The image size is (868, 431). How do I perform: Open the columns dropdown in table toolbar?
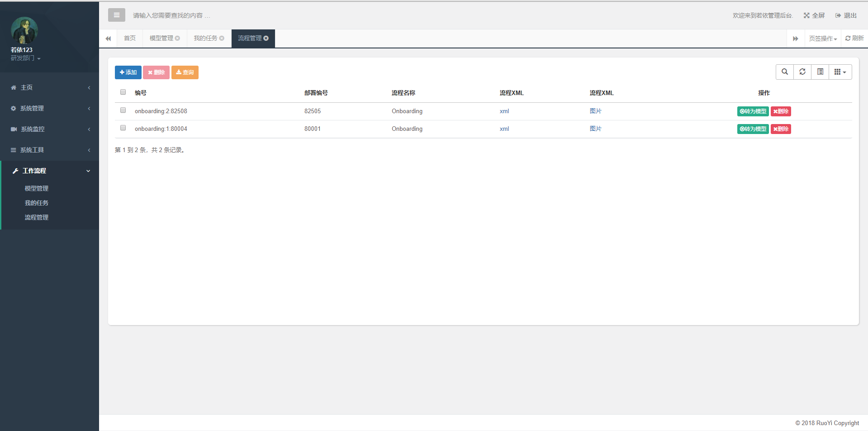[840, 72]
